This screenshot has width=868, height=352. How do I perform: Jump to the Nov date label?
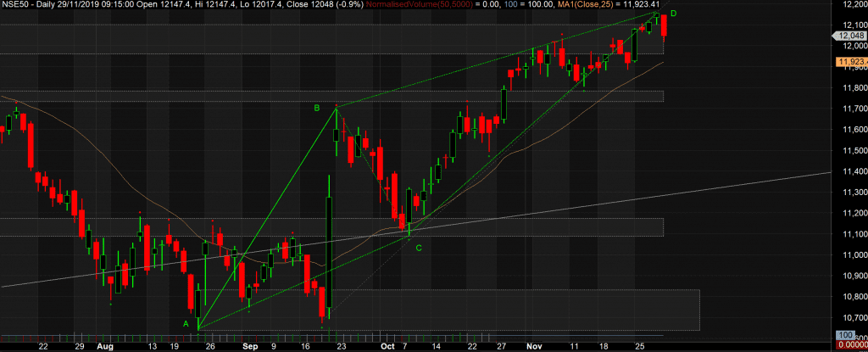[534, 347]
